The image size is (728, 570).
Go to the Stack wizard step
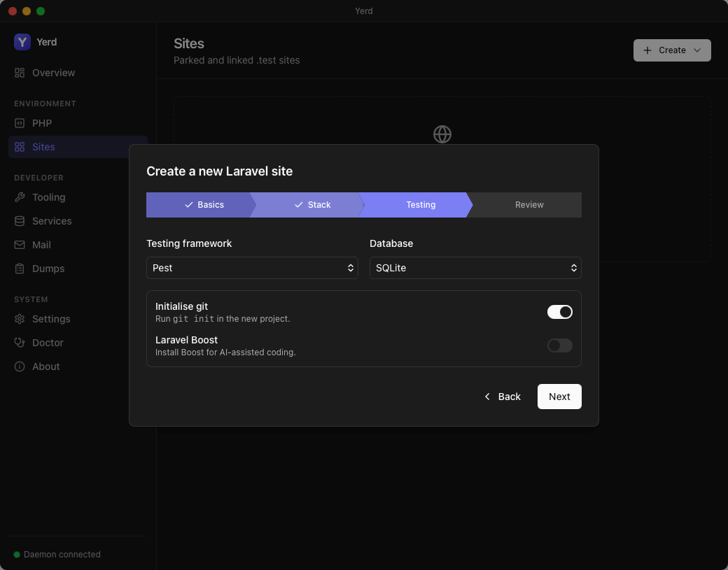[x=307, y=204]
